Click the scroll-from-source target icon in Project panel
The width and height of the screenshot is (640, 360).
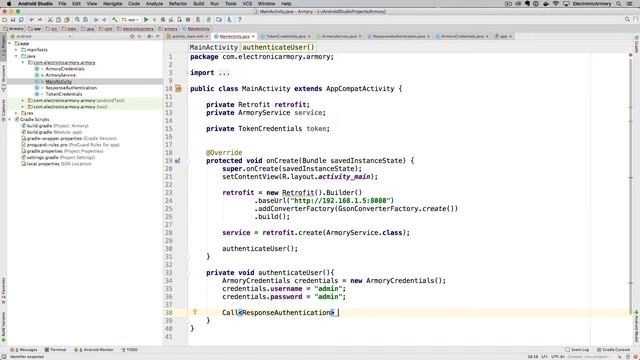[132, 36]
